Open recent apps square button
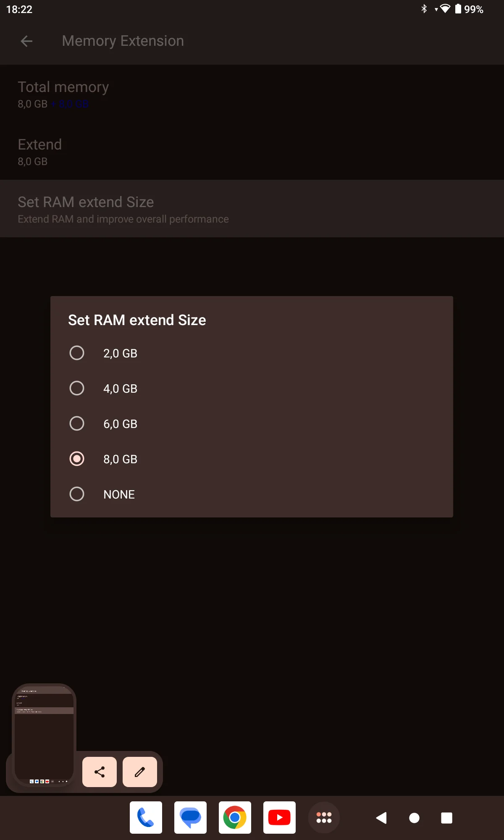The image size is (504, 840). click(x=446, y=818)
